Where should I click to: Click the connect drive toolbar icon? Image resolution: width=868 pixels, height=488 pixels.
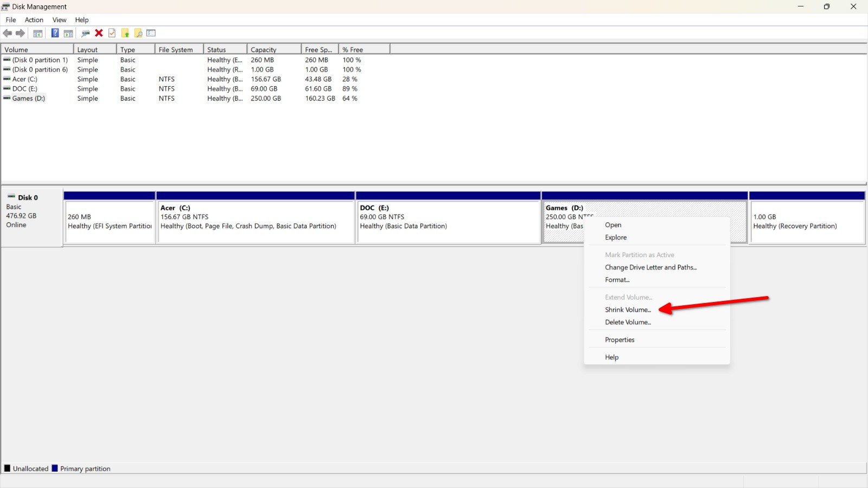click(x=85, y=34)
